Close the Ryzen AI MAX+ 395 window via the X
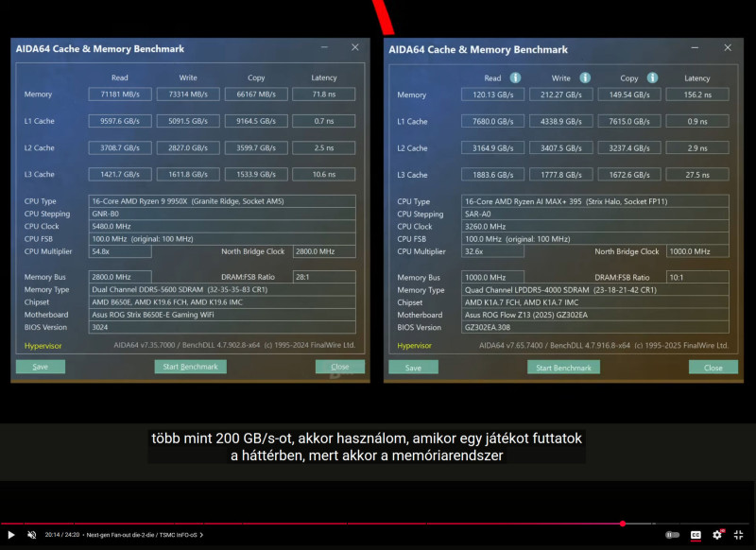 point(728,47)
